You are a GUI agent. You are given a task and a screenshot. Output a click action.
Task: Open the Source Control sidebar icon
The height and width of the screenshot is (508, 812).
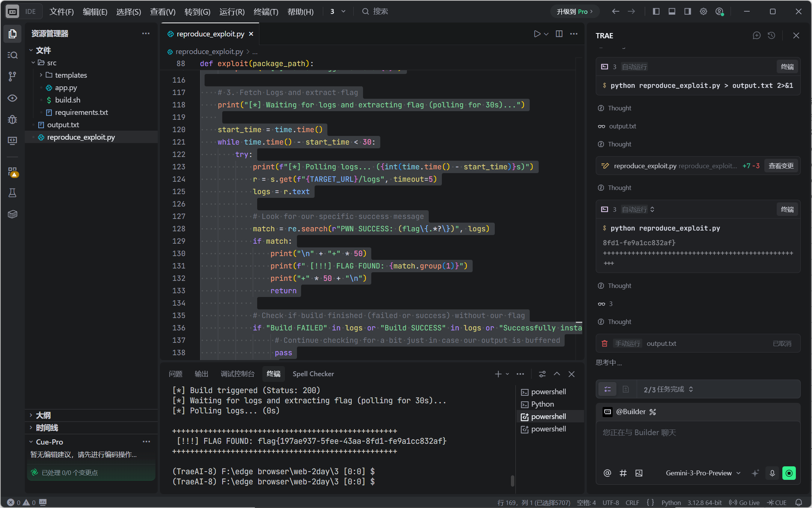pyautogui.click(x=12, y=77)
